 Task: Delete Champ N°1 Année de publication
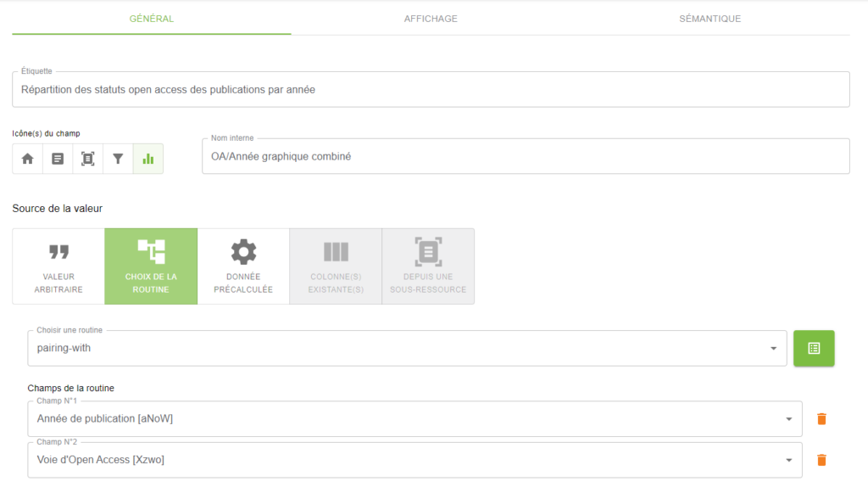click(821, 419)
